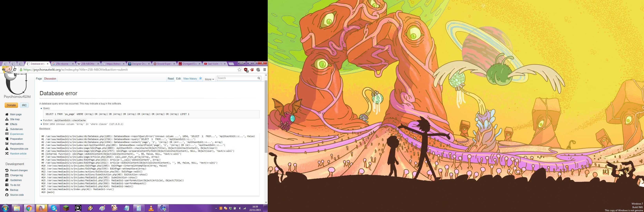The image size is (644, 212).
Task: Open the Chrome hamburger menu
Action: [265, 70]
